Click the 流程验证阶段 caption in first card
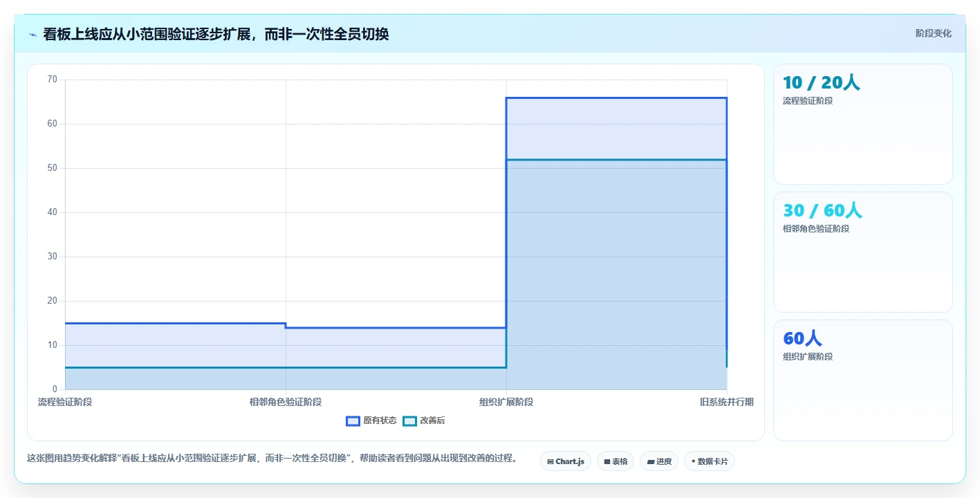Screen dimensions: 980x498 coord(808,101)
